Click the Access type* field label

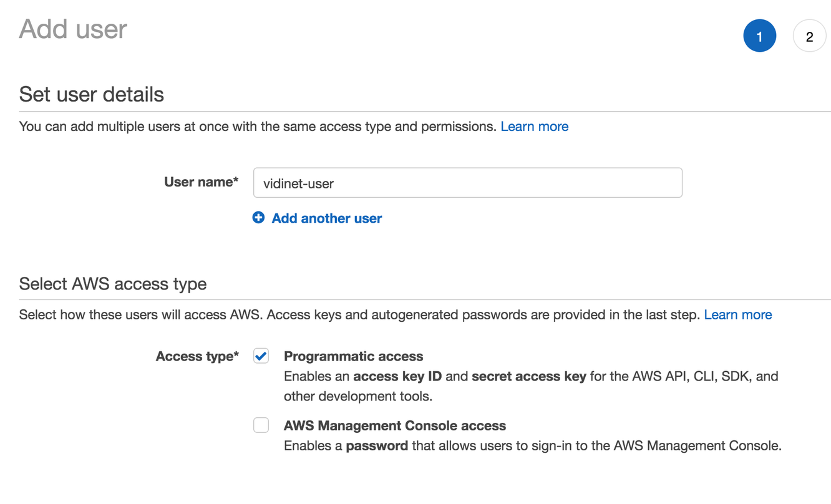point(197,356)
